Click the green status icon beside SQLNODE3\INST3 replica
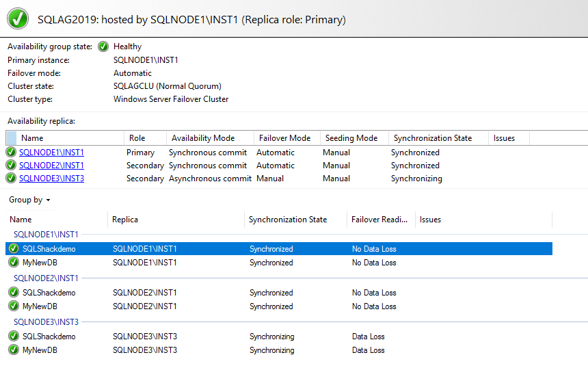Viewport: 588px width, 381px height. [11, 179]
